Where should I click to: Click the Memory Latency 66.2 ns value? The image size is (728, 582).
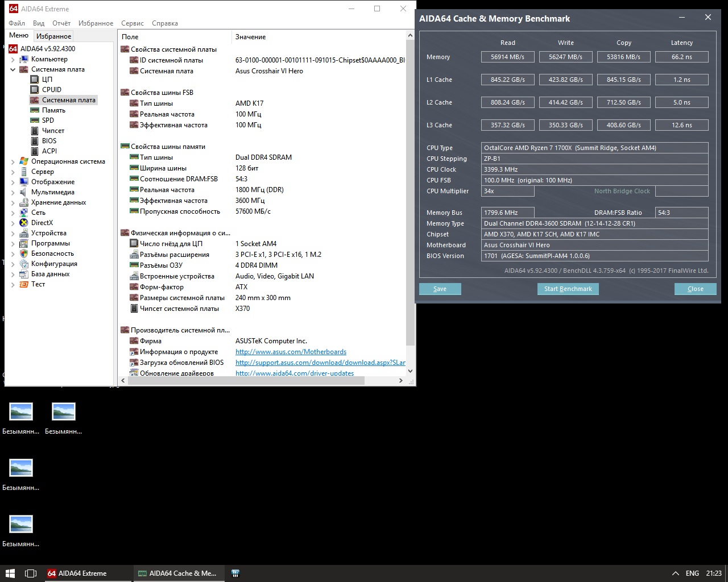[x=682, y=57]
